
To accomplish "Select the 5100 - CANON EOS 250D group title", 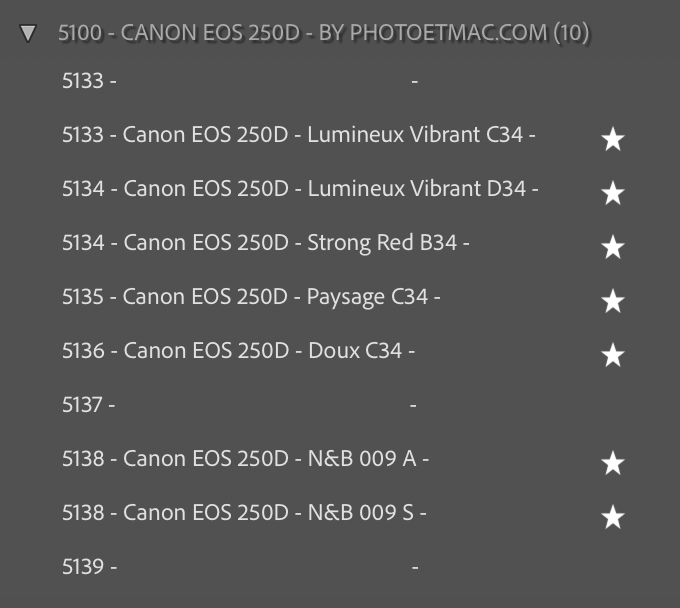I will [x=300, y=33].
